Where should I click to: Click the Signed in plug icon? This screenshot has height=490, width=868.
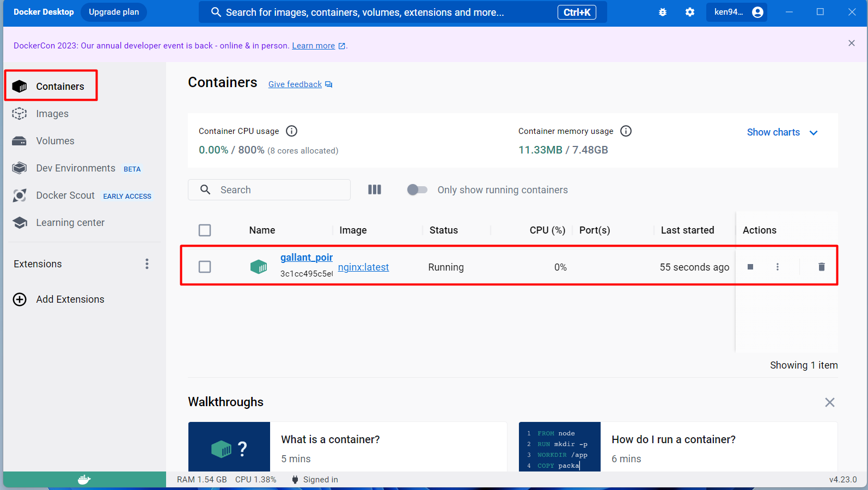pyautogui.click(x=295, y=480)
